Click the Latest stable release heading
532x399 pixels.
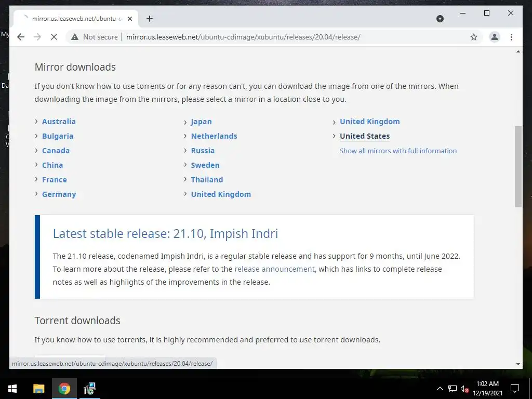pyautogui.click(x=165, y=234)
